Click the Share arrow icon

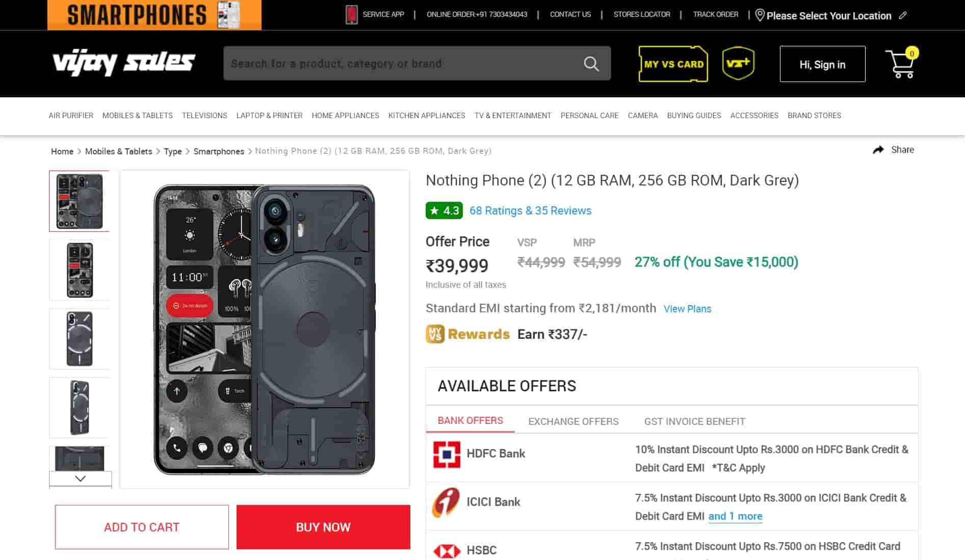[x=878, y=150]
